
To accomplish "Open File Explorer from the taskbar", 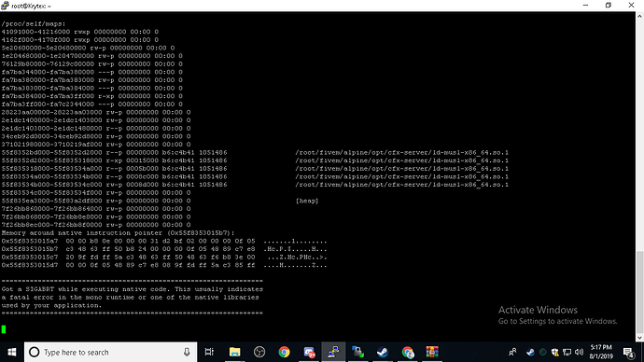I will [x=234, y=352].
